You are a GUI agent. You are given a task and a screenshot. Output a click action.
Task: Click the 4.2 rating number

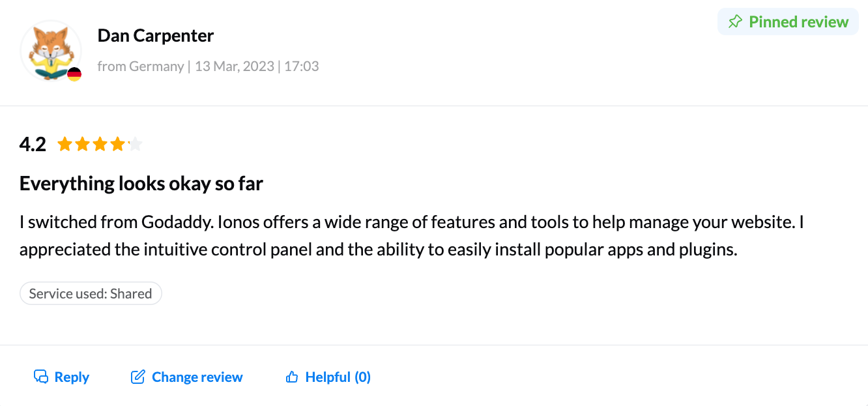(x=33, y=143)
